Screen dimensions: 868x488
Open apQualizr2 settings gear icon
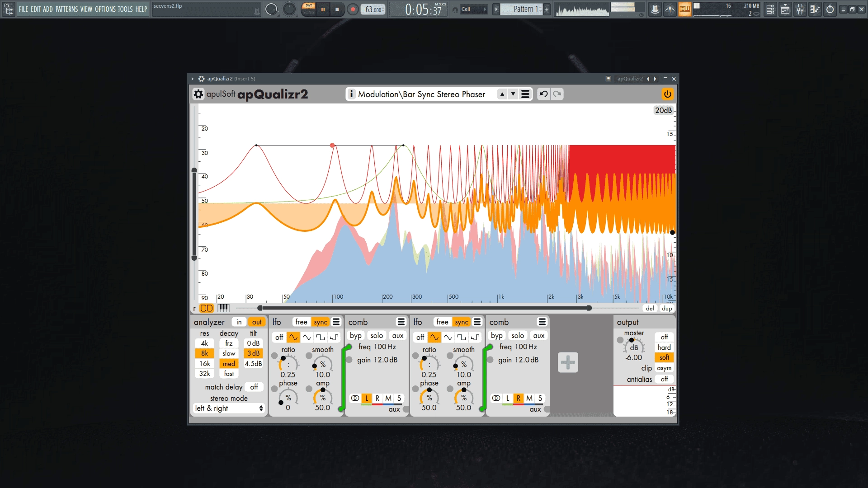(x=198, y=94)
